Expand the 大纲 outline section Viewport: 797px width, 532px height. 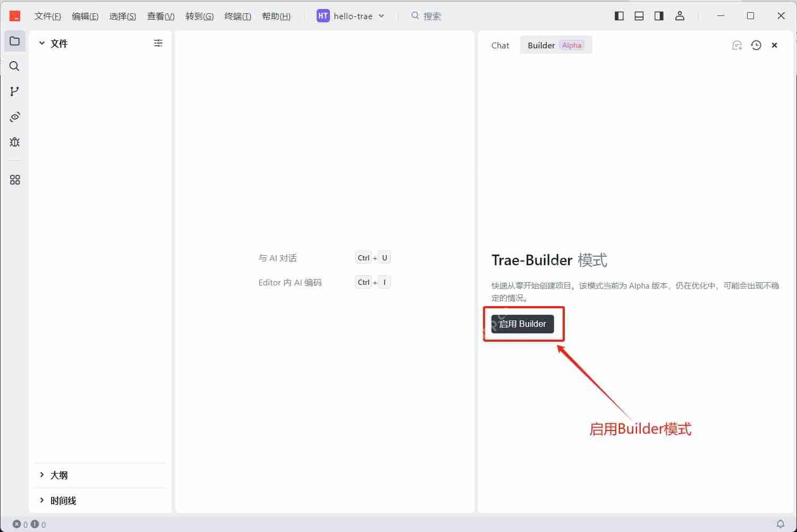tap(43, 475)
